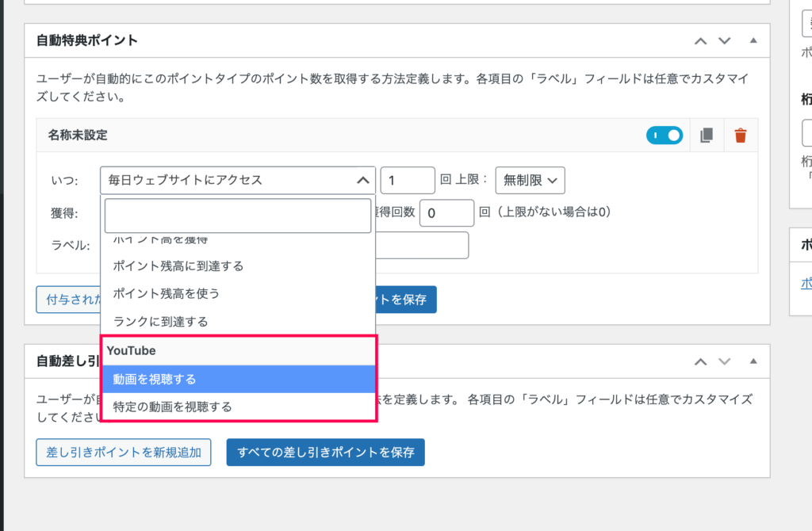Collapse the 自動差し引き panel
This screenshot has width=812, height=531.
[x=753, y=361]
